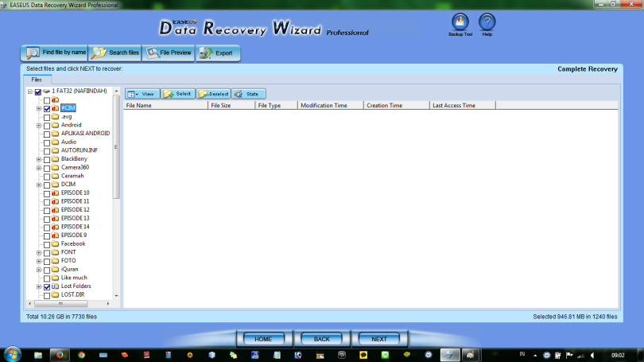Select the EPISODE 9 folder
The image size is (644, 362).
tap(74, 235)
